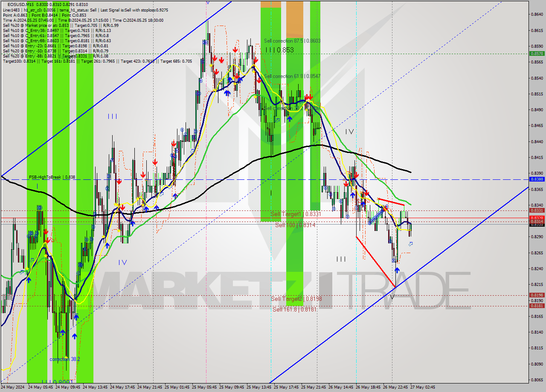Click the 'Sell correction 61.8 | 0.8547' label
The image size is (546, 392).
click(x=292, y=76)
